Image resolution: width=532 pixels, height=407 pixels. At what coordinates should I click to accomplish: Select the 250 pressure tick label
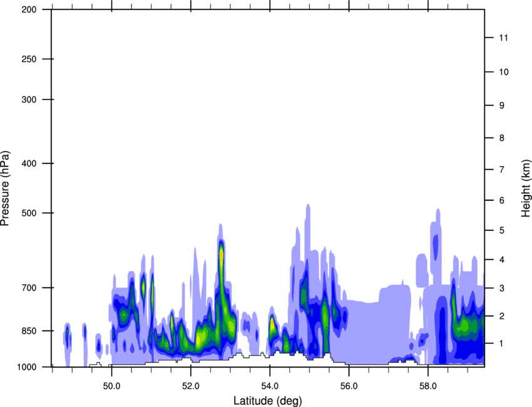coord(29,59)
